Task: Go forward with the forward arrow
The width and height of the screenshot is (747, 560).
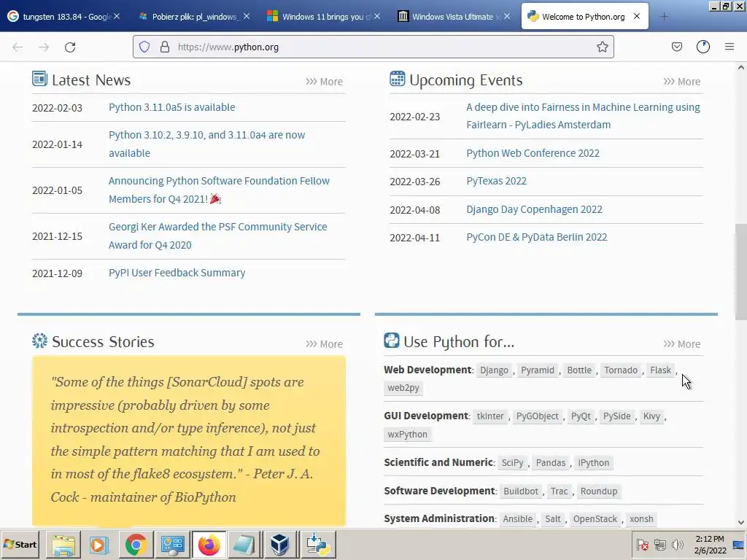Action: [x=44, y=47]
